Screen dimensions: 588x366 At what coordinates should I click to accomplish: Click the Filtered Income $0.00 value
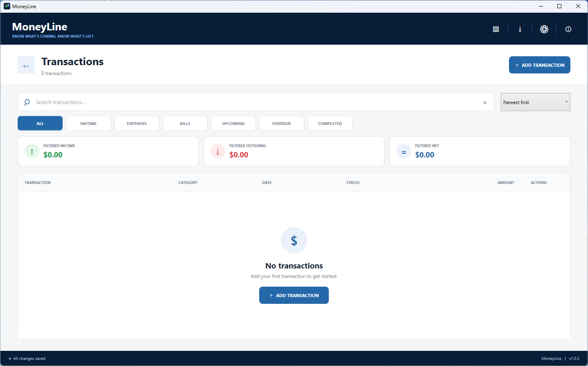click(x=53, y=155)
